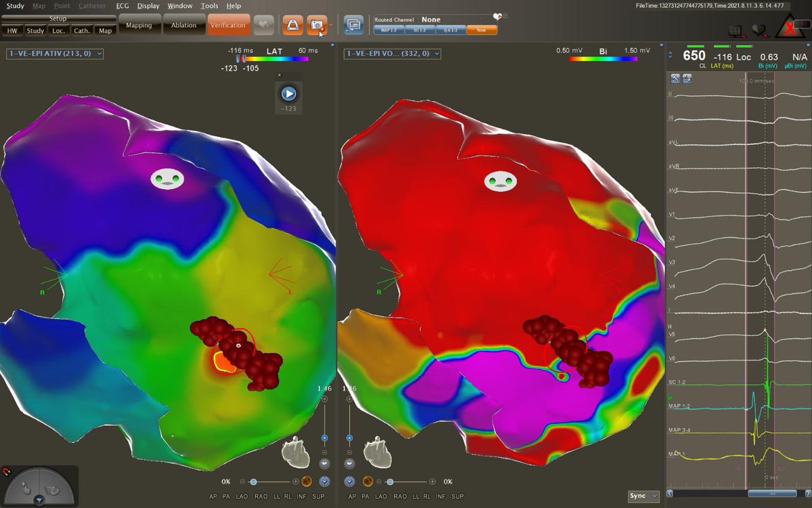
Task: Click the right map zoom out minus button
Action: tap(350, 452)
